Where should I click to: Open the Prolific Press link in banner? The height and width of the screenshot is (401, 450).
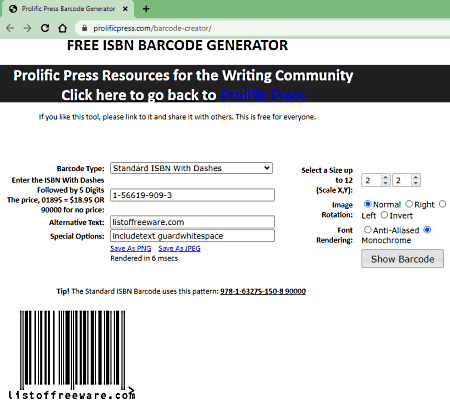pos(262,95)
